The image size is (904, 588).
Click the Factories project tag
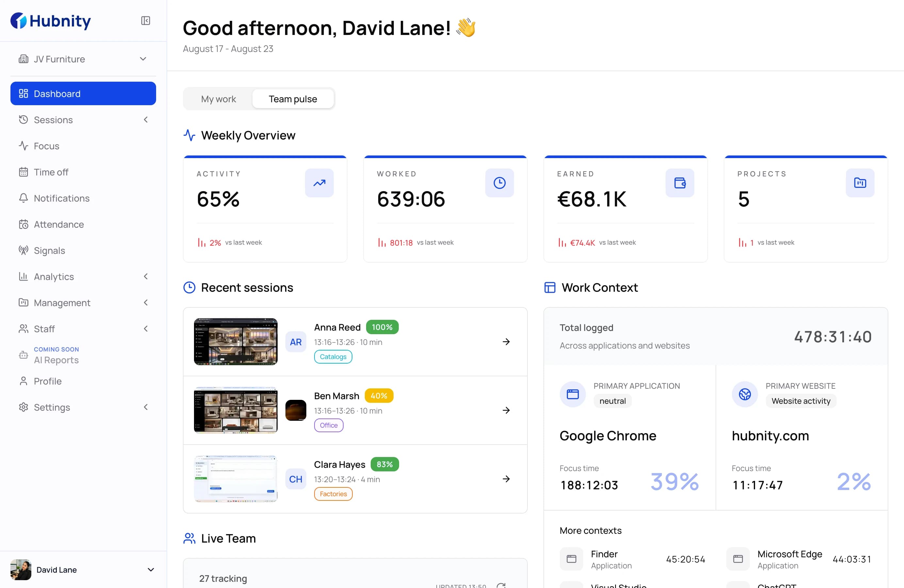(x=333, y=494)
